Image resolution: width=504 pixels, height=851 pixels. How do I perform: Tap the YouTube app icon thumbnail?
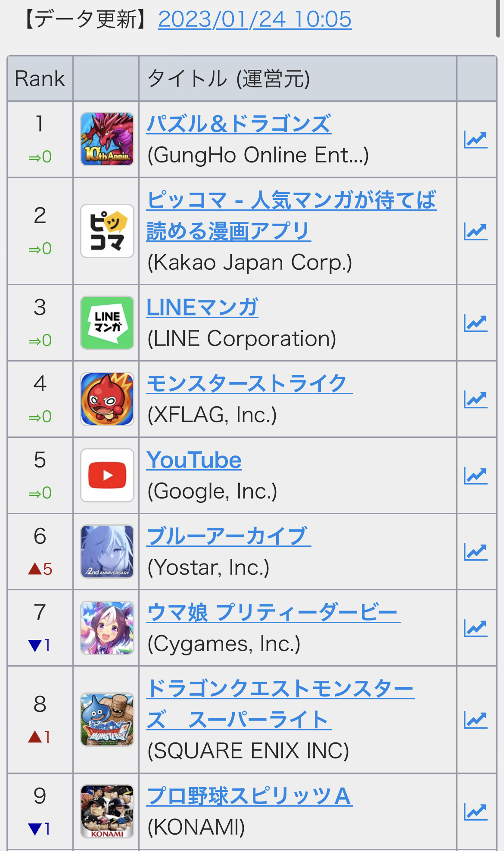107,475
